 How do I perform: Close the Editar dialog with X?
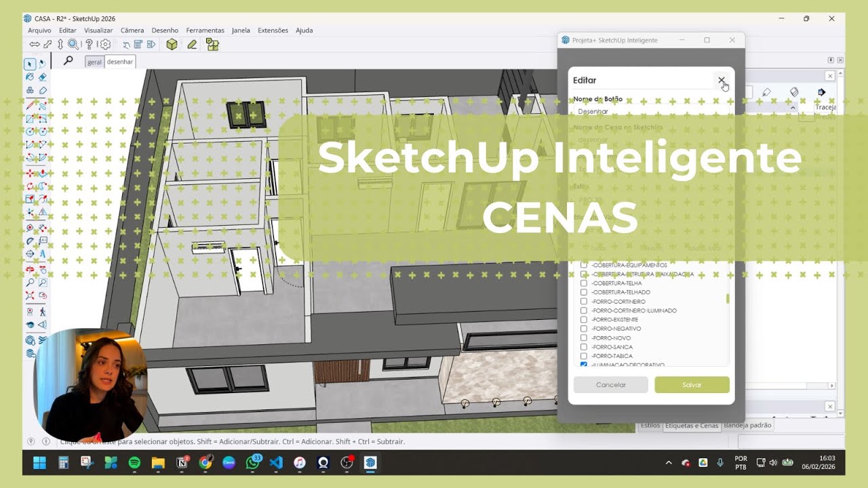coord(721,80)
